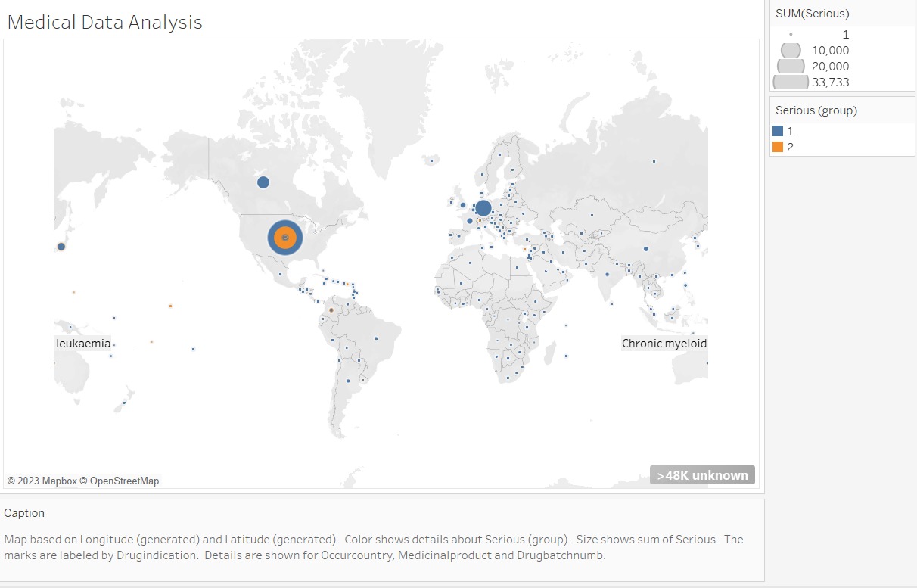Click the blue circle mark over Canada
This screenshot has width=917, height=588.
[263, 182]
